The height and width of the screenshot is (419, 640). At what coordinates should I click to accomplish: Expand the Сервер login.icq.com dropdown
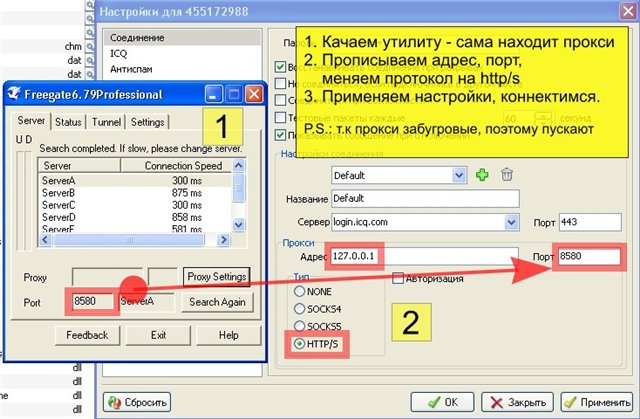(511, 222)
